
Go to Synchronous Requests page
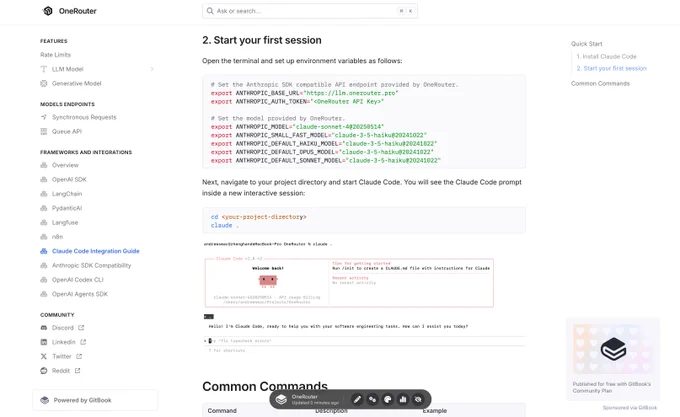(84, 117)
